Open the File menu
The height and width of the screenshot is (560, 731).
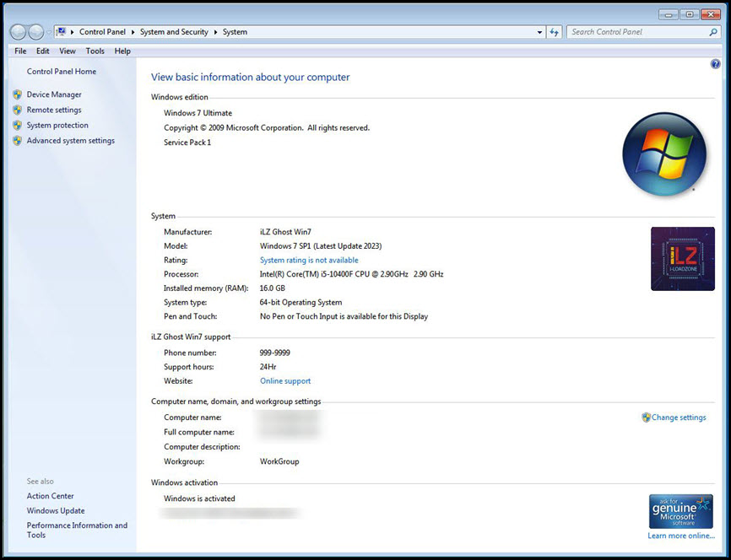[20, 51]
